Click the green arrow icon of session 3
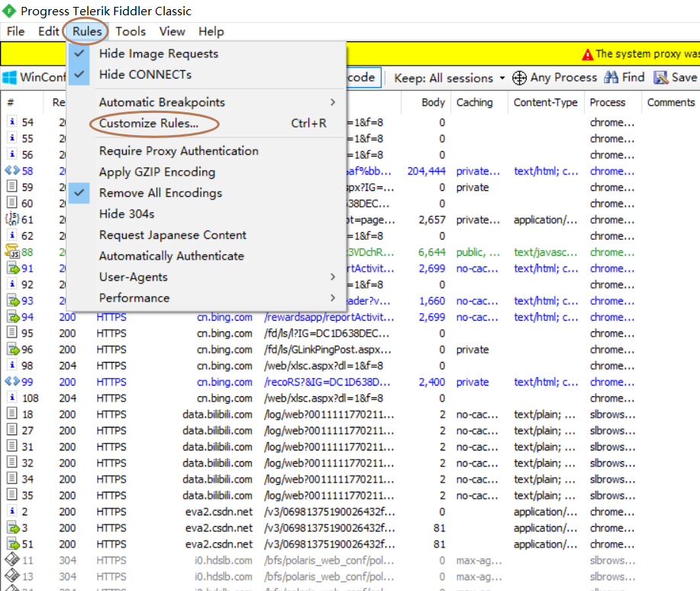The height and width of the screenshot is (591, 700). point(13,528)
